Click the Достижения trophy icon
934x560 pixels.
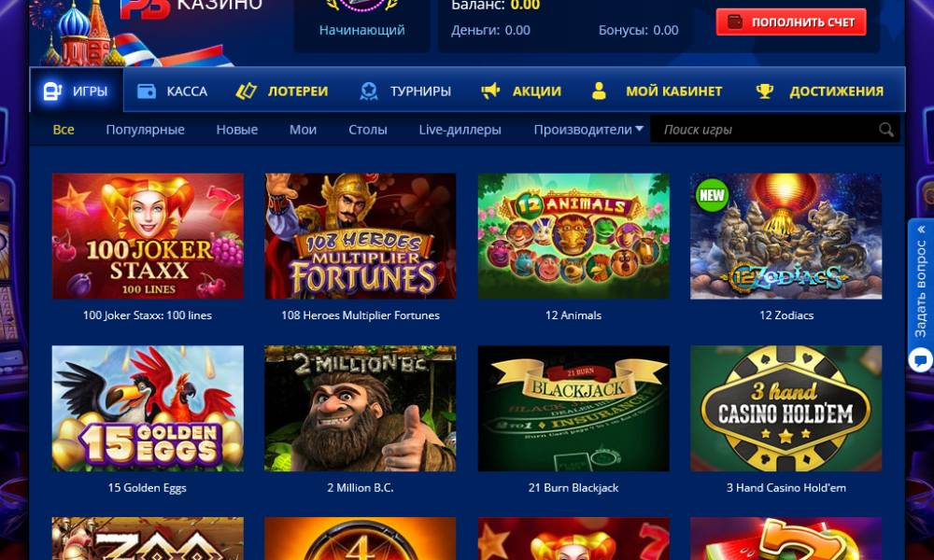click(764, 91)
